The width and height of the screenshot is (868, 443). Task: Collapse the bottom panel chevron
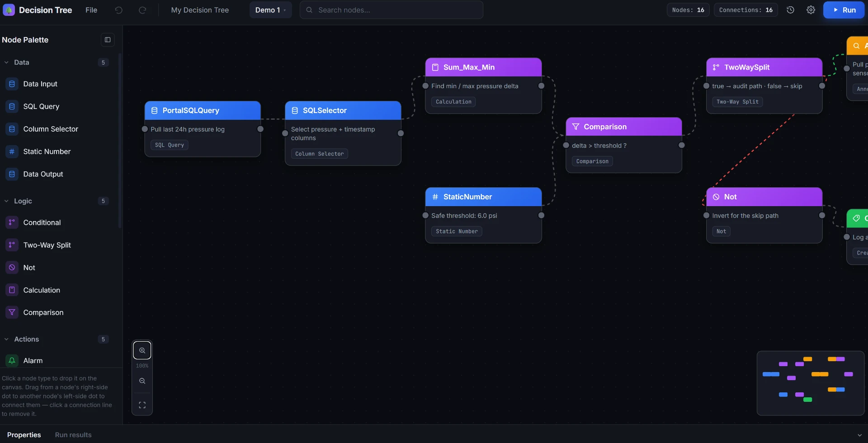pos(859,435)
